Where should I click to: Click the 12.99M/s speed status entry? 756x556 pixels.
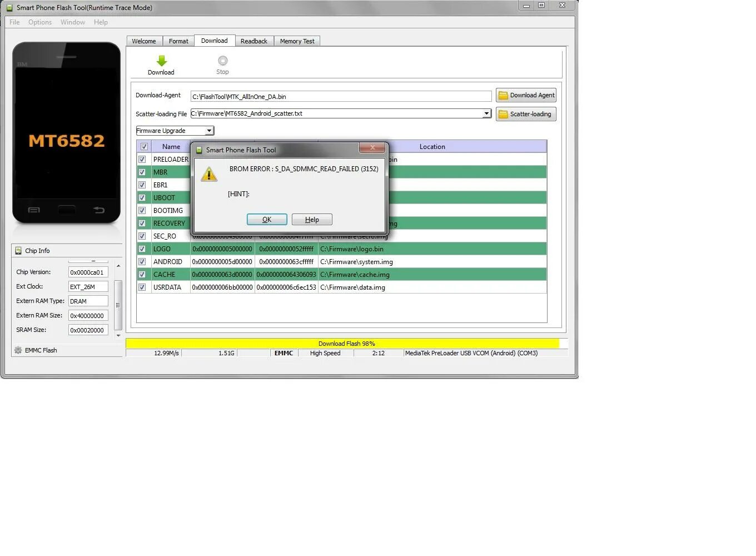coord(167,353)
